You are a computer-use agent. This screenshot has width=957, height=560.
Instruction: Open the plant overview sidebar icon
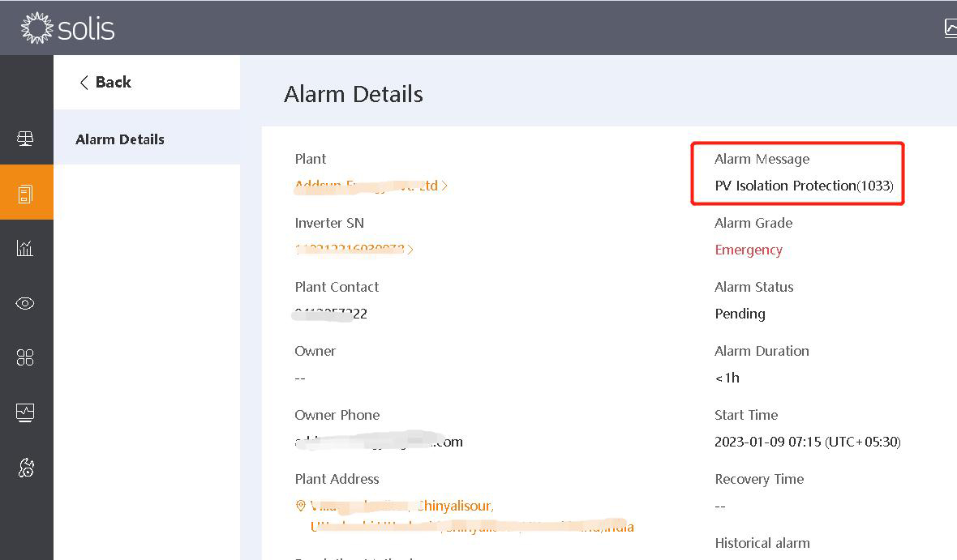coord(25,139)
